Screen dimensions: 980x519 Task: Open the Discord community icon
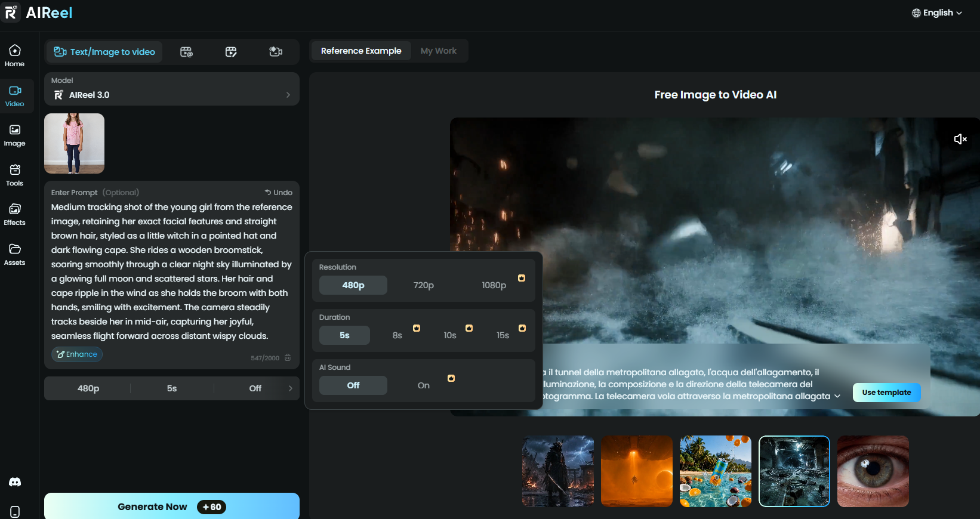pyautogui.click(x=15, y=482)
